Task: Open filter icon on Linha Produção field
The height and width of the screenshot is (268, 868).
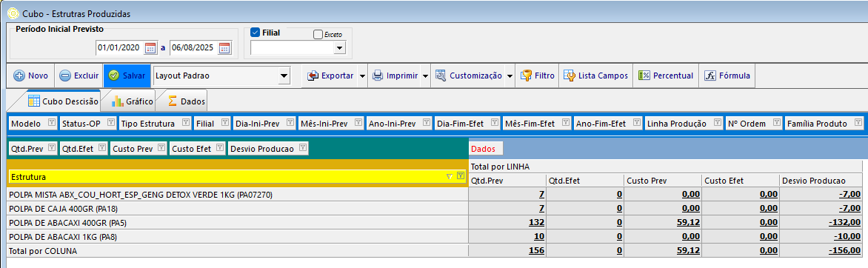Action: [x=718, y=123]
